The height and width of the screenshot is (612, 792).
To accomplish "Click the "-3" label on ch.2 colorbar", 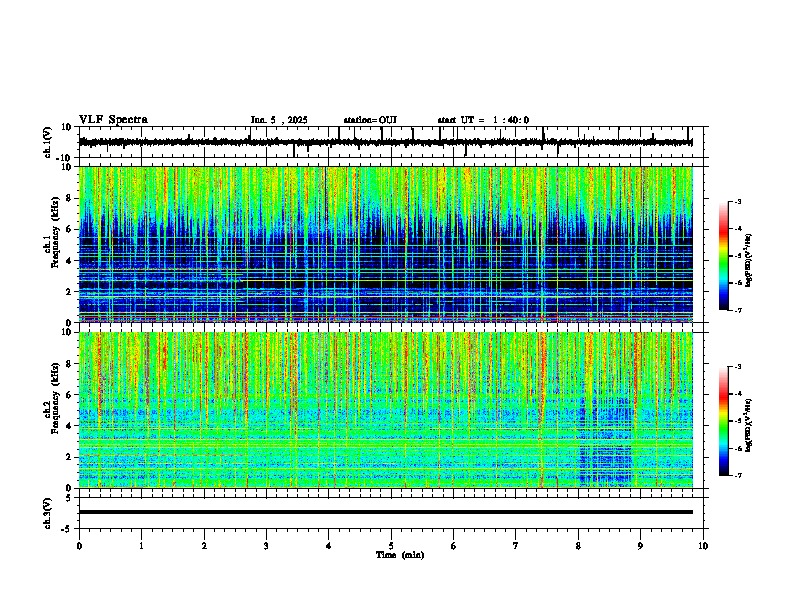I will (x=737, y=367).
